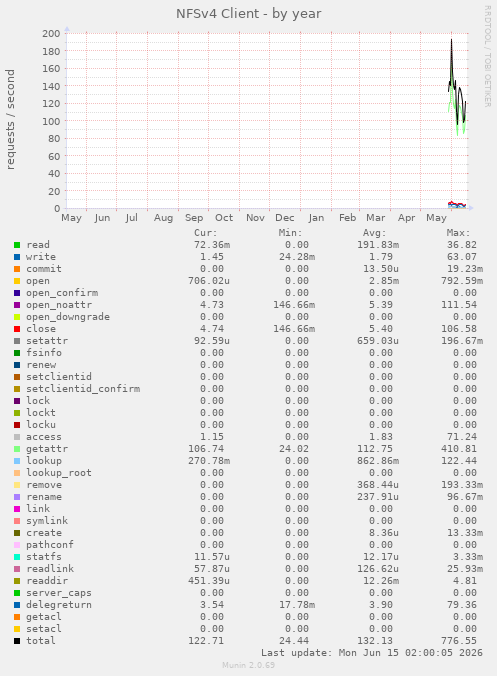The image size is (497, 676).
Task: Click the 200 value on the y-axis
Action: pyautogui.click(x=51, y=34)
